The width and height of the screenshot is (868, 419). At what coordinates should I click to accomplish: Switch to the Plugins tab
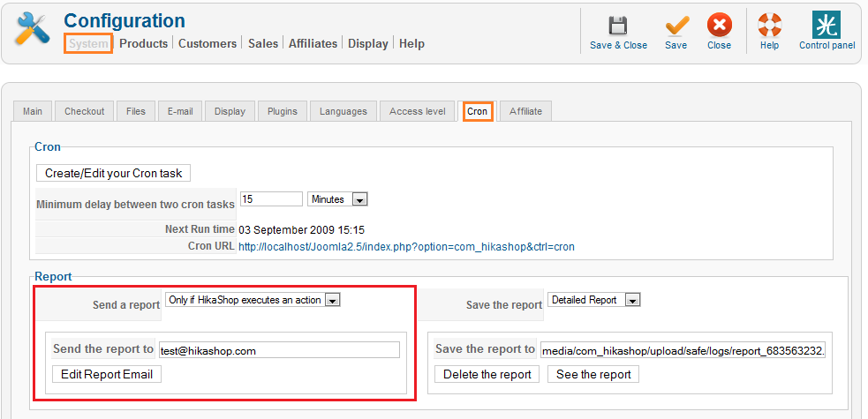click(283, 111)
